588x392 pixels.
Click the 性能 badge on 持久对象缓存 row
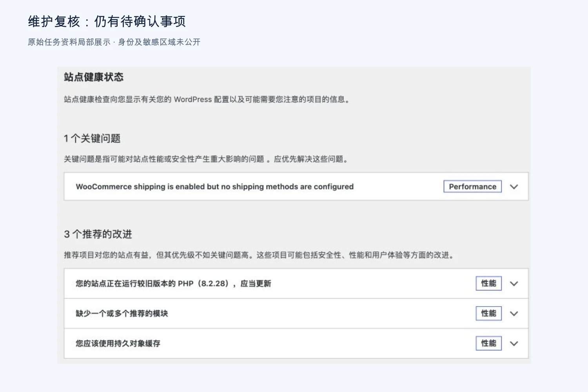488,343
